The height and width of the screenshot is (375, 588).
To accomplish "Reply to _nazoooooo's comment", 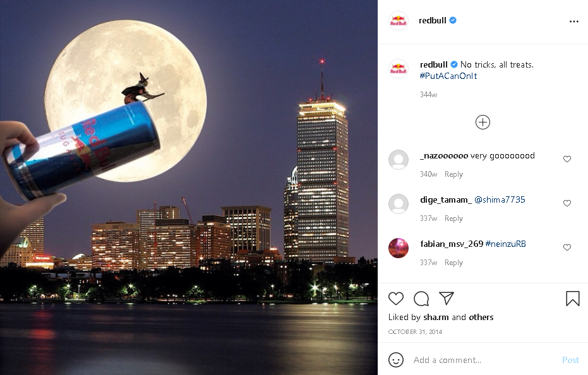I will click(x=453, y=174).
